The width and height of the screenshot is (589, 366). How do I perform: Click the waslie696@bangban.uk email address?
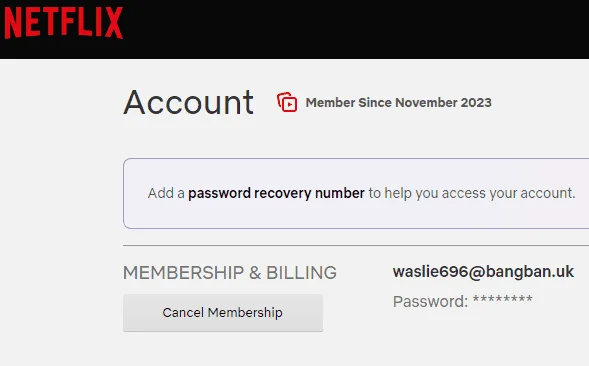tap(483, 272)
